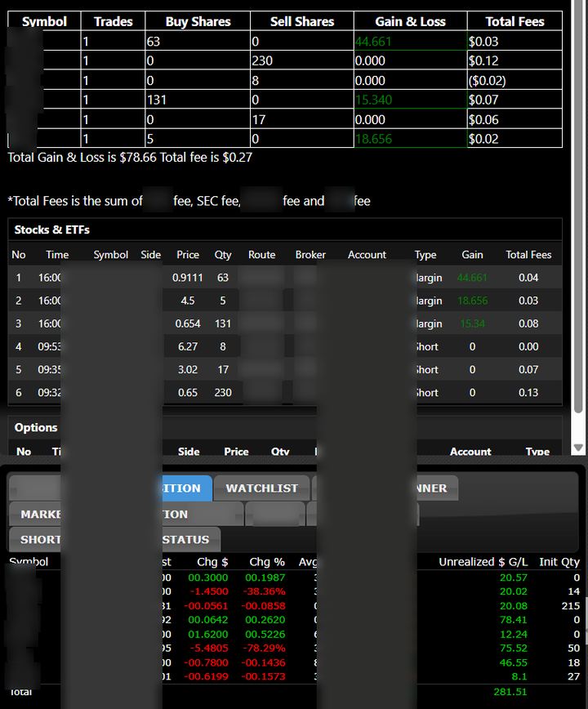Click the 78.41 unrealized gain cell
Viewport: 588px width, 709px height.
[514, 619]
